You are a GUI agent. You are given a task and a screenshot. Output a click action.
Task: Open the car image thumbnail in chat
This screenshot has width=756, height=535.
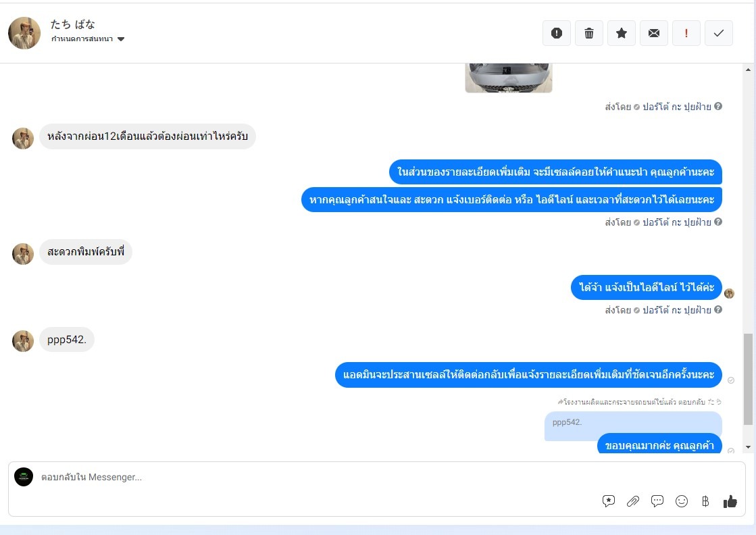[509, 78]
